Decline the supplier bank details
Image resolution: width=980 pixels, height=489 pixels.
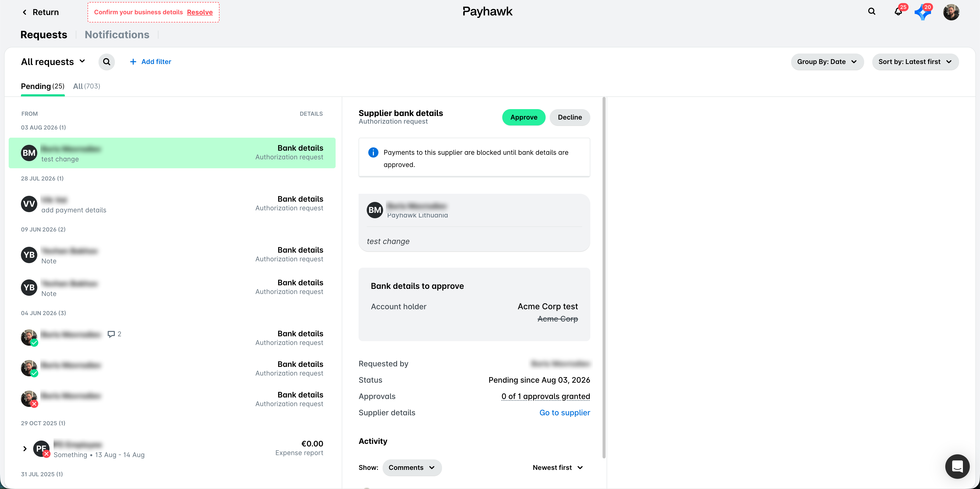570,117
